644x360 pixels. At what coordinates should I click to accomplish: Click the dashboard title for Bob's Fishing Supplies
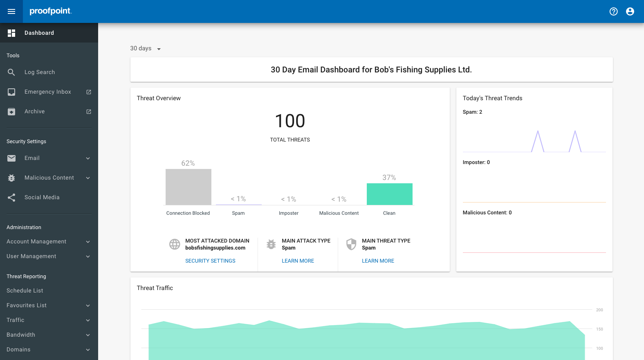(x=371, y=70)
